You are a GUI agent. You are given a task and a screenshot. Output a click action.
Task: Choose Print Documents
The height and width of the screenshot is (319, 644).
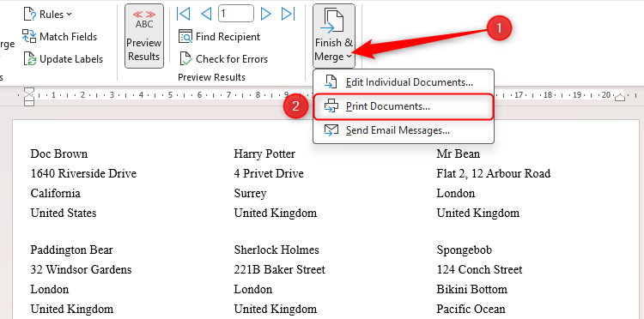click(x=404, y=106)
